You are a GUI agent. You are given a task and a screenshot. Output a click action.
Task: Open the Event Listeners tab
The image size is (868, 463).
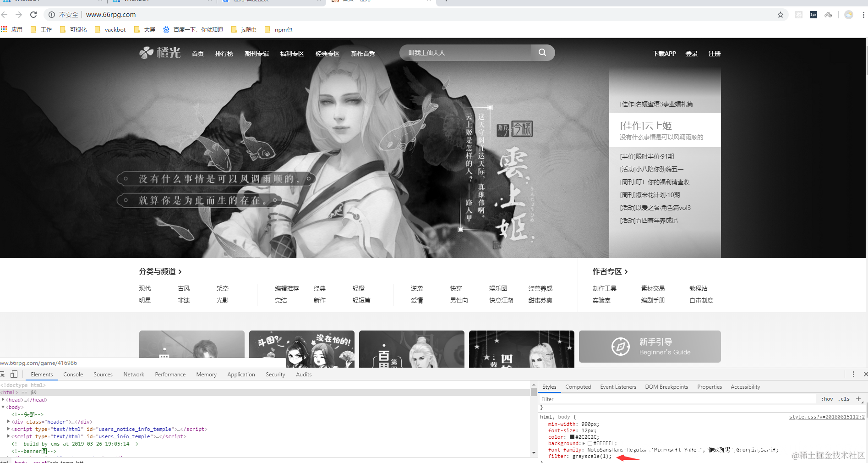tap(618, 387)
